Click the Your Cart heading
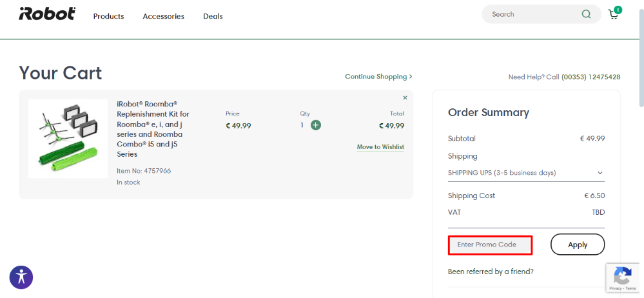The image size is (644, 298). (61, 73)
